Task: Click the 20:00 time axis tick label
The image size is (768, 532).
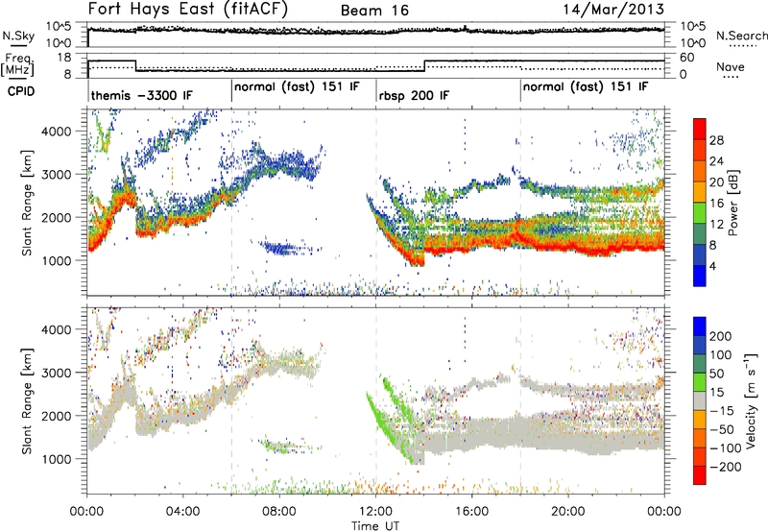Action: tap(568, 512)
